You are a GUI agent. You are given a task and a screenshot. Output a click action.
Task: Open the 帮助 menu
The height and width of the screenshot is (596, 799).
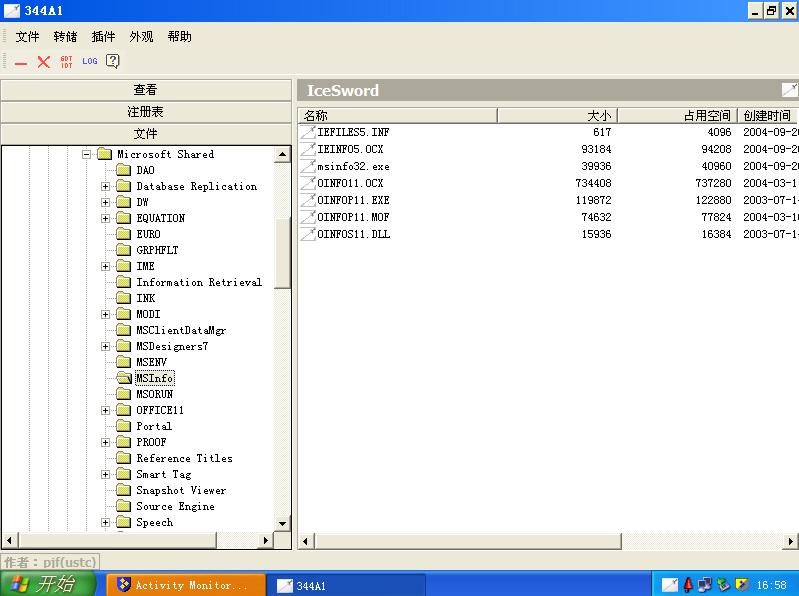179,37
